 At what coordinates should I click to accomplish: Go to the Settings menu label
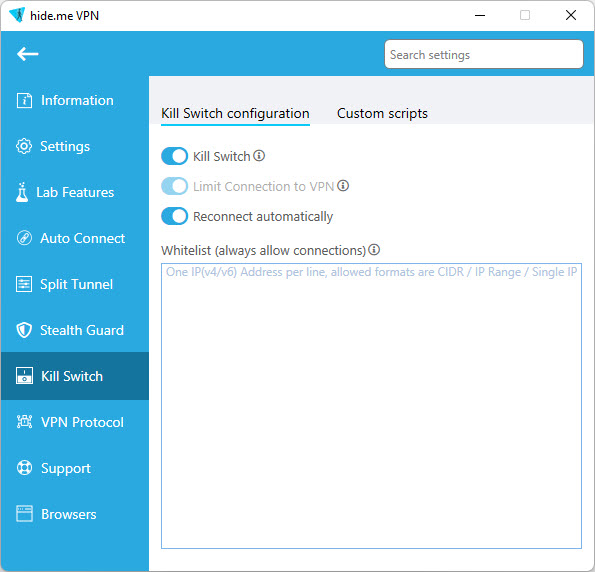(x=65, y=147)
